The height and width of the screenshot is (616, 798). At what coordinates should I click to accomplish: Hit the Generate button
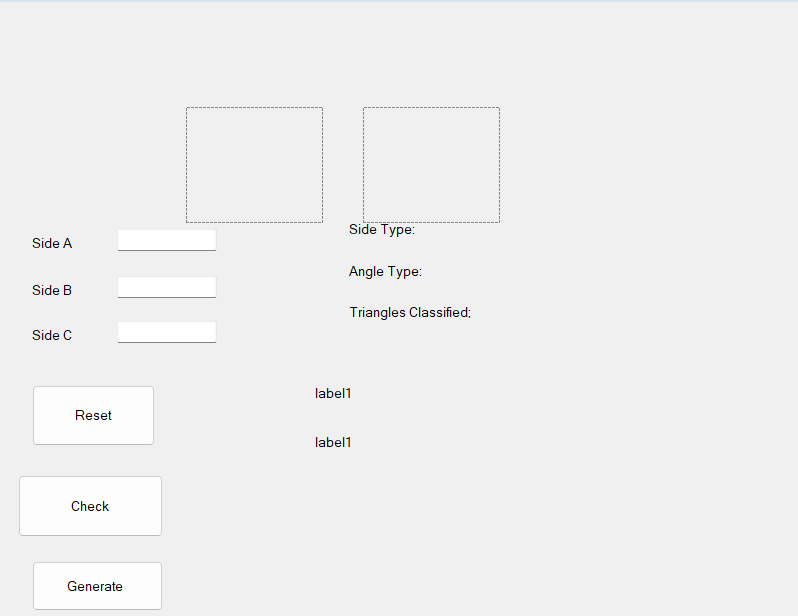(96, 586)
